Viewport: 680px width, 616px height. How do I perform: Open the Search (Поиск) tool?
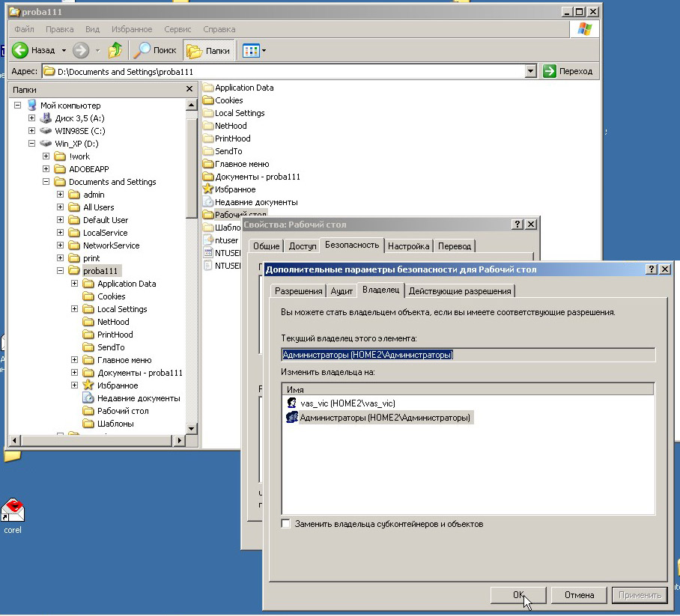(x=155, y=51)
